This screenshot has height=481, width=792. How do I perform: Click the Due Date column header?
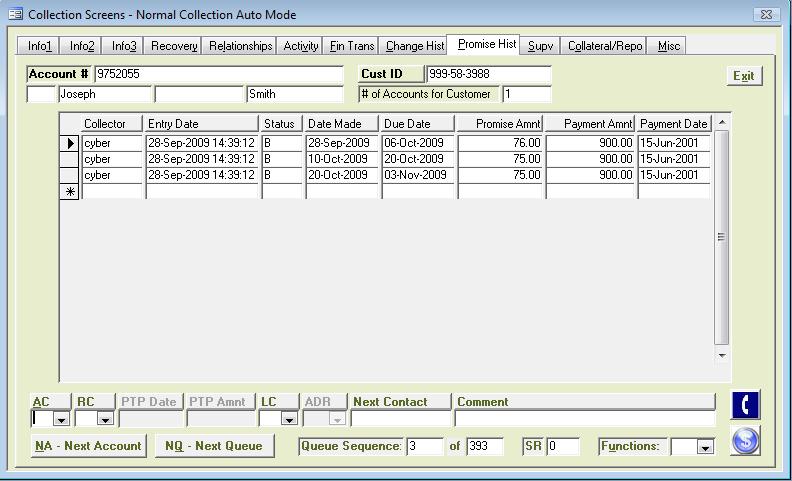click(x=417, y=124)
